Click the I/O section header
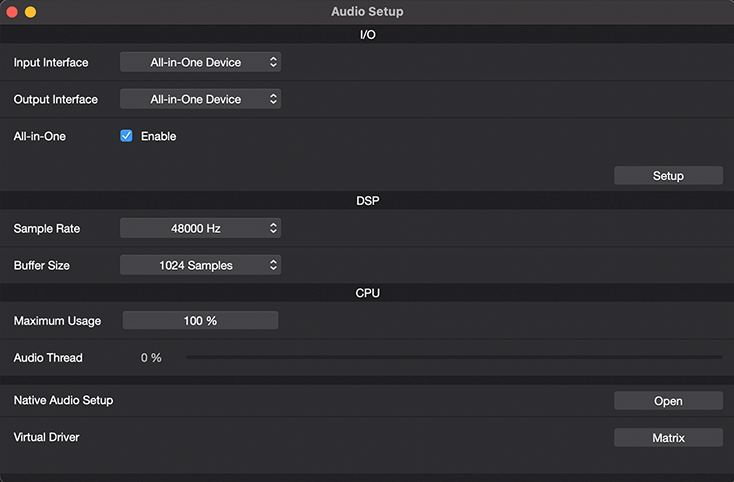734x482 pixels. point(367,35)
